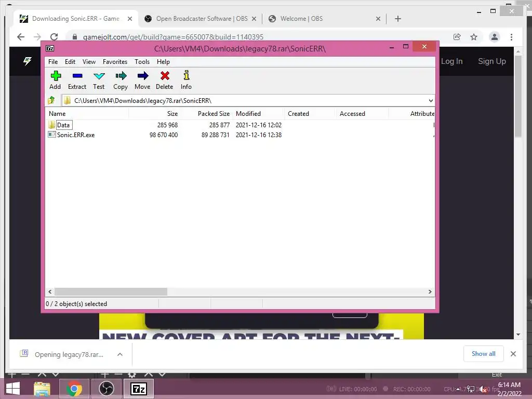The height and width of the screenshot is (399, 532).
Task: Go up one folder level icon
Action: (x=51, y=100)
